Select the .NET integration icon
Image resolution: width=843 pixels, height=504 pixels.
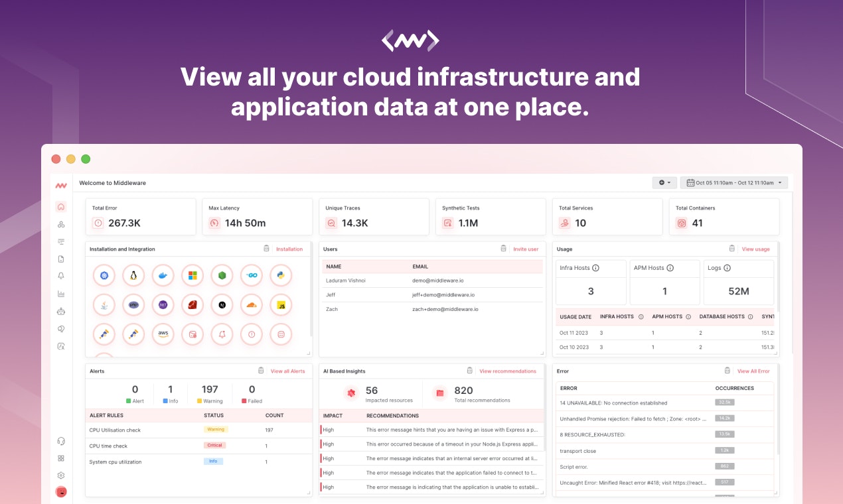point(163,305)
